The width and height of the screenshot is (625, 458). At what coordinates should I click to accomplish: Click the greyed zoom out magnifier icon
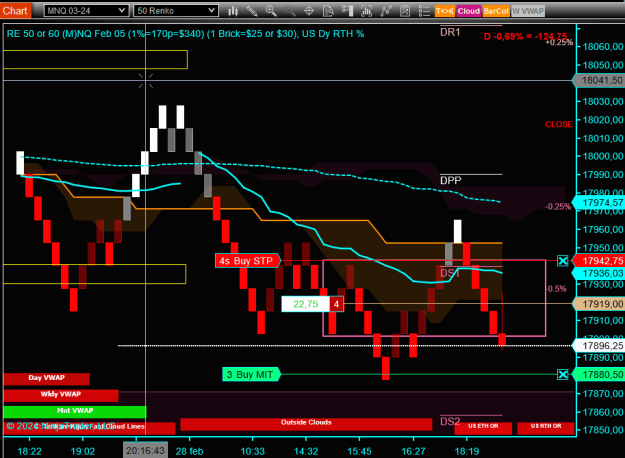[x=290, y=11]
